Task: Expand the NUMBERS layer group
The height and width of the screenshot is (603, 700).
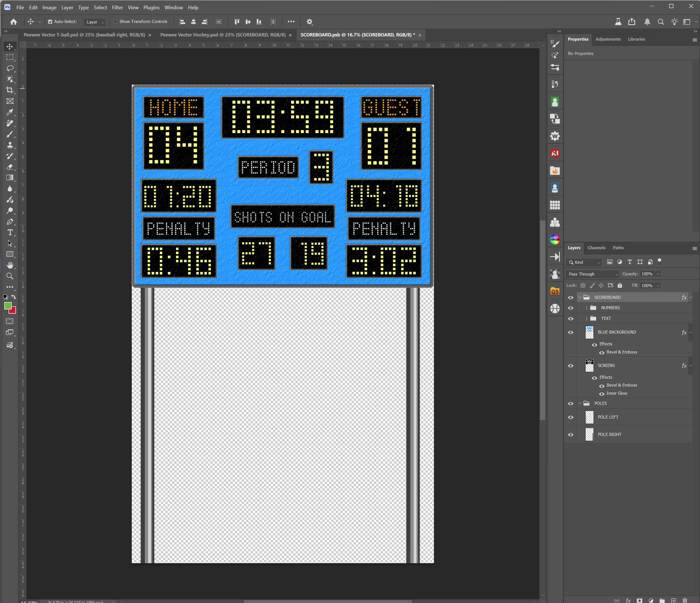Action: coord(586,308)
